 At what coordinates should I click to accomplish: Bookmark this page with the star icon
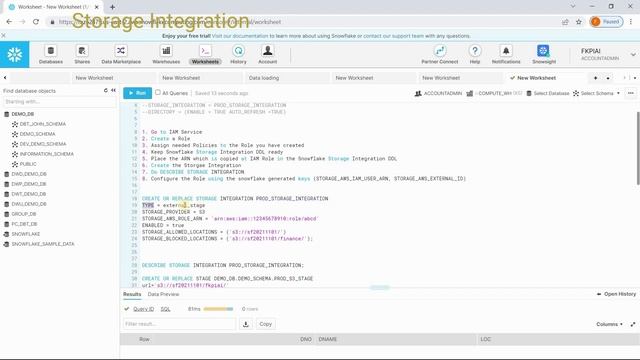(x=579, y=22)
